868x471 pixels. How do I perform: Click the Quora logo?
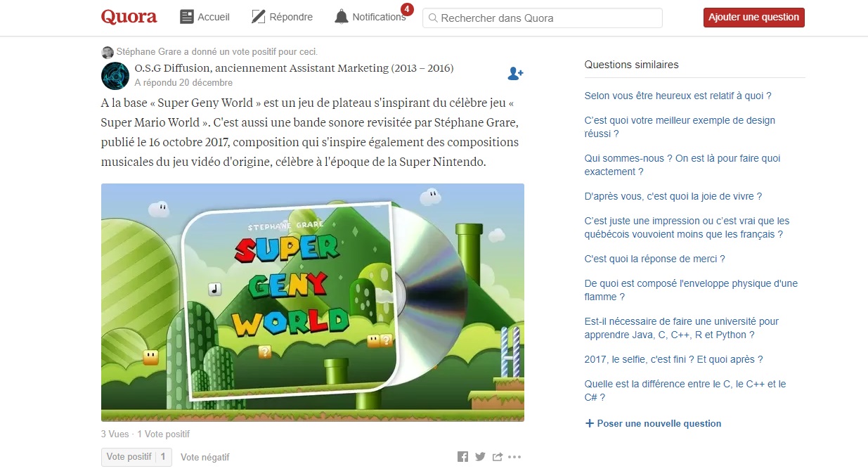coord(129,17)
